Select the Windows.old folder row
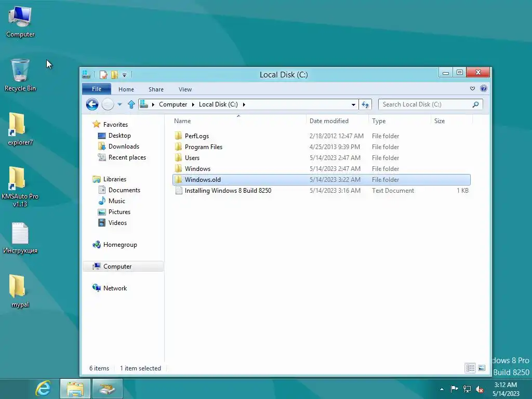The width and height of the screenshot is (532, 399). click(321, 179)
